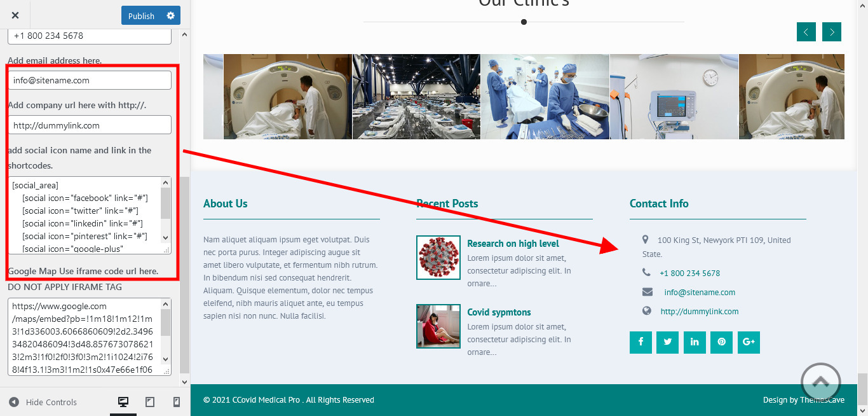
Task: Switch to mobile preview device icon
Action: [x=177, y=402]
